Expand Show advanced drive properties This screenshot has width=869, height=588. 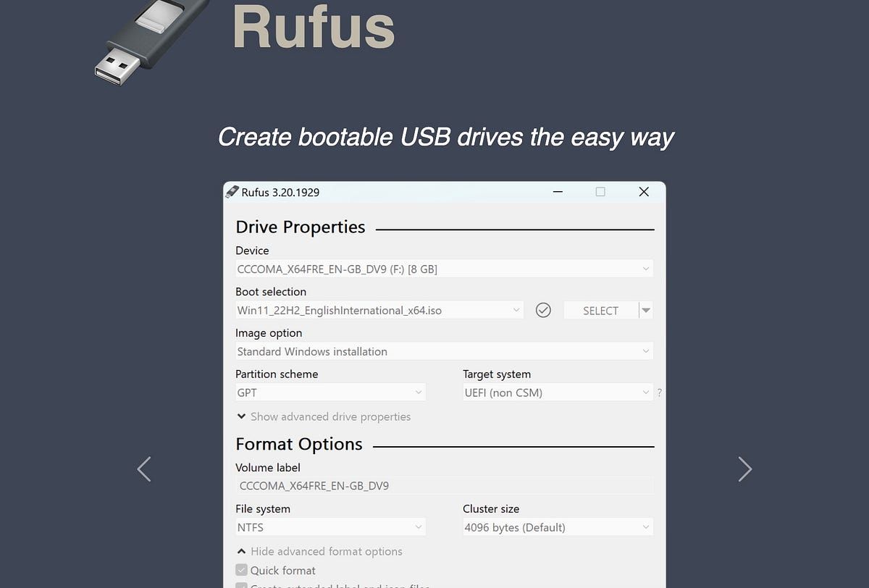point(324,416)
